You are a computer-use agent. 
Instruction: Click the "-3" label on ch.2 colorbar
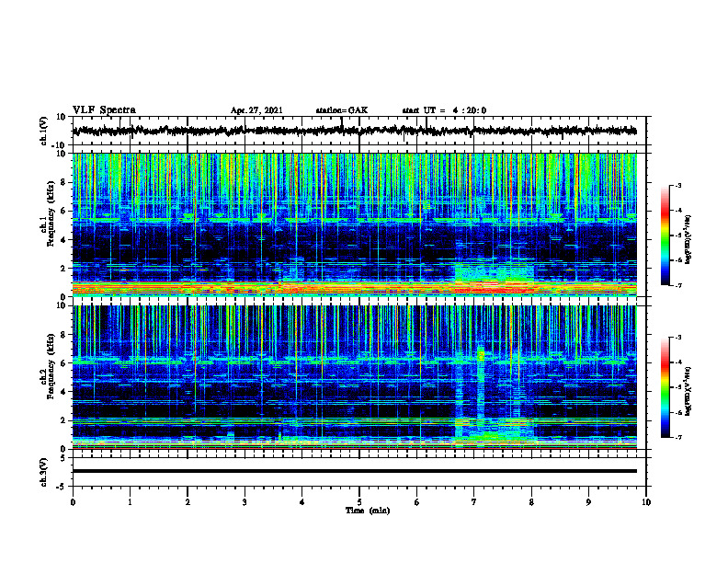677,338
